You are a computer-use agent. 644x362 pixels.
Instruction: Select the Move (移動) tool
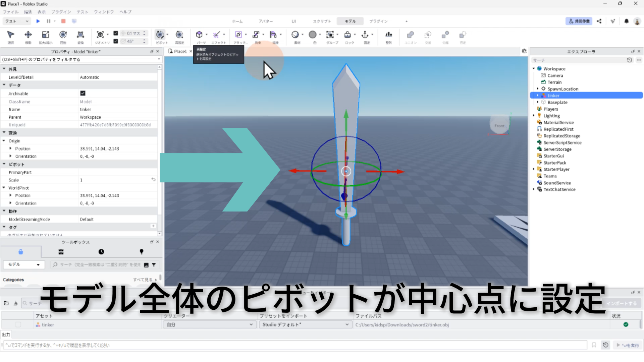[x=28, y=35]
